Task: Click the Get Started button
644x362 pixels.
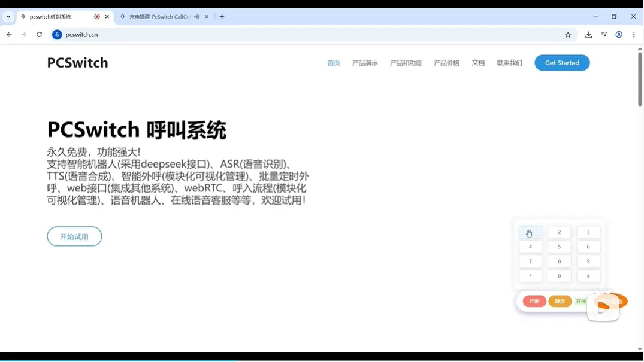Action: point(561,63)
